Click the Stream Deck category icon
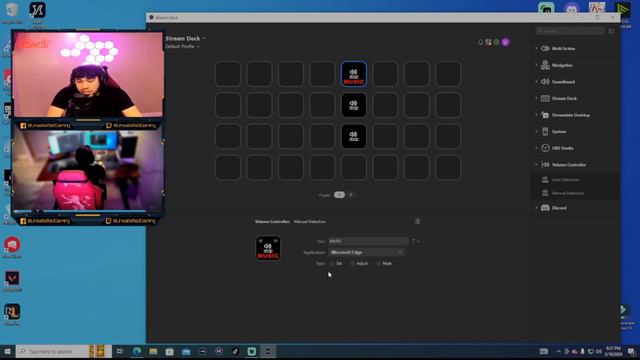This screenshot has width=640, height=360. pos(545,98)
